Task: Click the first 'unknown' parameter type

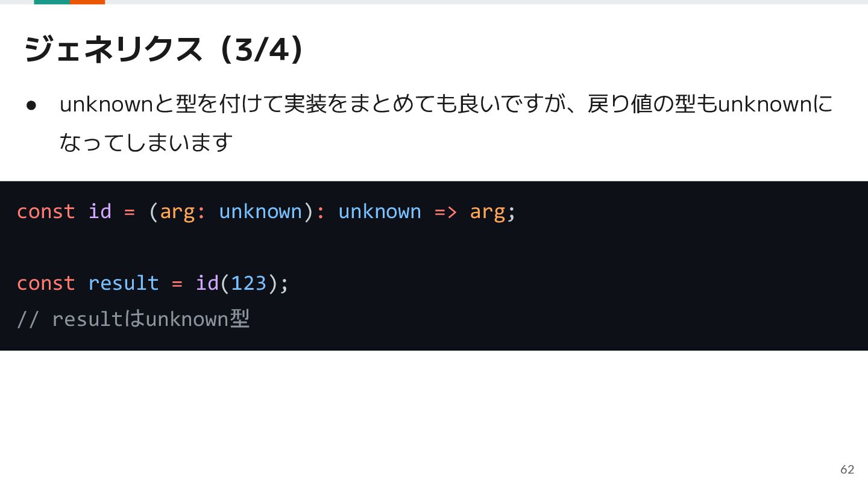Action: tap(260, 211)
